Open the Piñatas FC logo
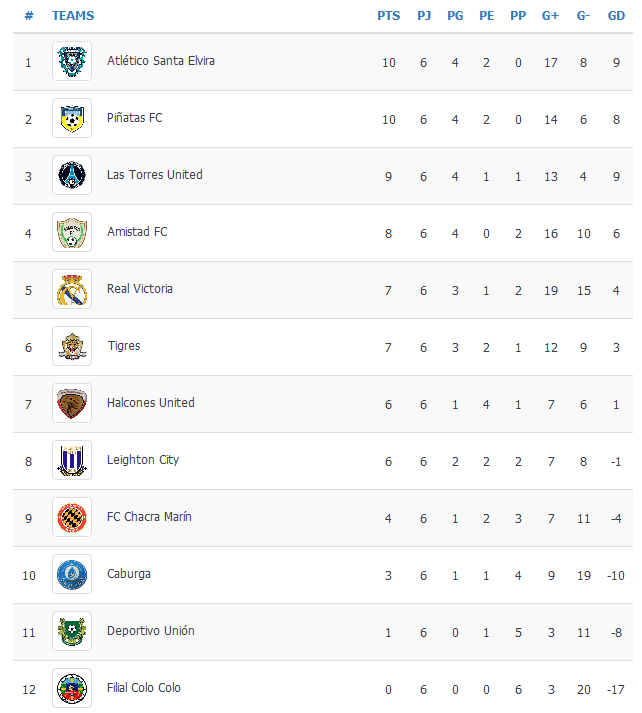 [72, 118]
